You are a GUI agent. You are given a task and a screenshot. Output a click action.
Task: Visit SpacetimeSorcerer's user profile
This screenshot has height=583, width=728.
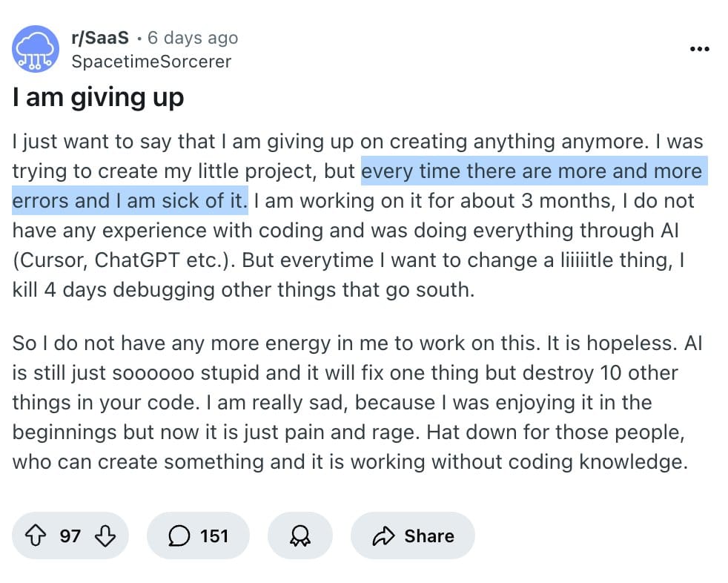(x=151, y=61)
